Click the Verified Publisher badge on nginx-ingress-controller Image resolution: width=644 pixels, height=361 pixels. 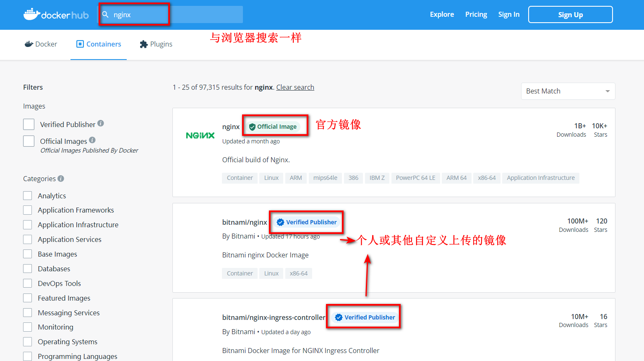pyautogui.click(x=365, y=317)
